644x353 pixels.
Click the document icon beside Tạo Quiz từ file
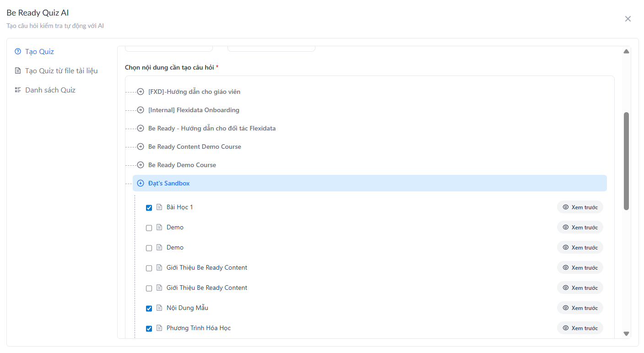(x=18, y=71)
